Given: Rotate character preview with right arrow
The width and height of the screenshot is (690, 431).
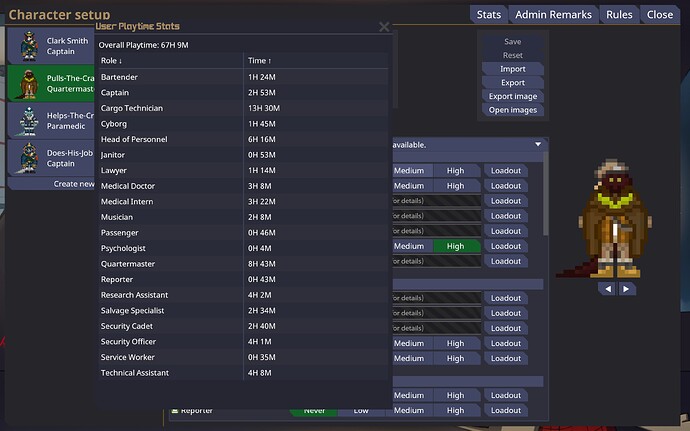Looking at the screenshot, I should pyautogui.click(x=626, y=288).
